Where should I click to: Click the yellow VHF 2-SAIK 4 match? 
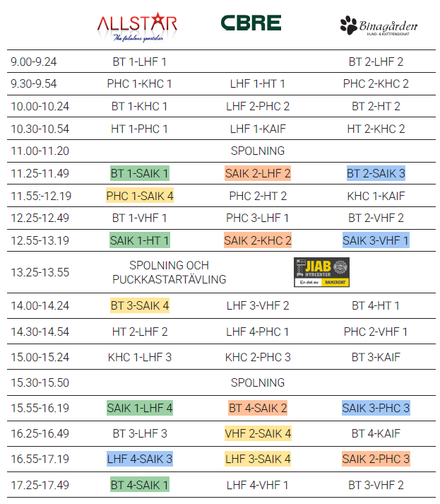(258, 433)
